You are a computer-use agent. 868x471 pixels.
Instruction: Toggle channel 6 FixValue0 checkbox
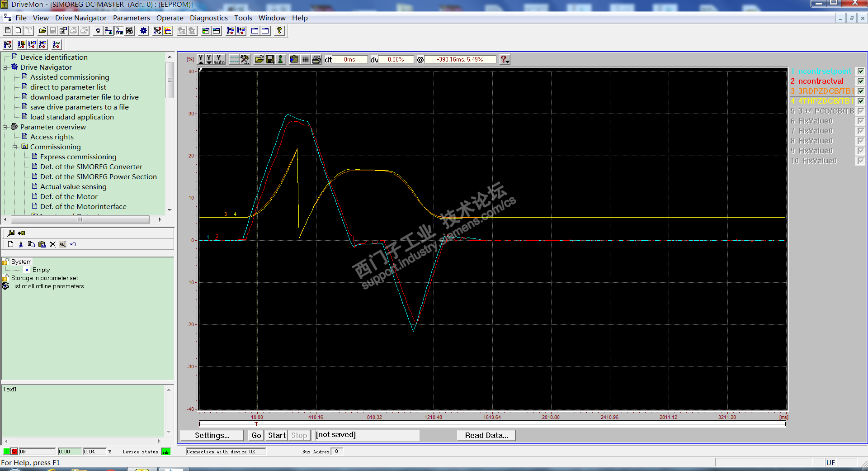pyautogui.click(x=860, y=121)
